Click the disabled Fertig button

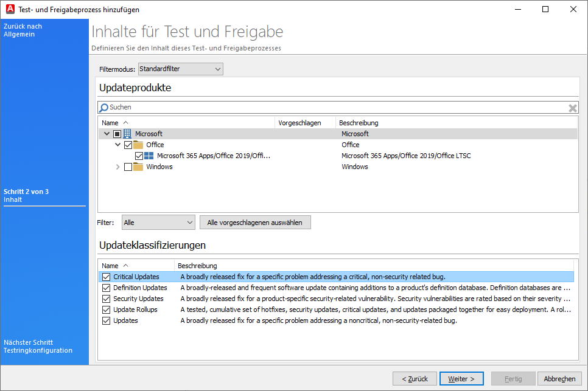[x=513, y=379]
